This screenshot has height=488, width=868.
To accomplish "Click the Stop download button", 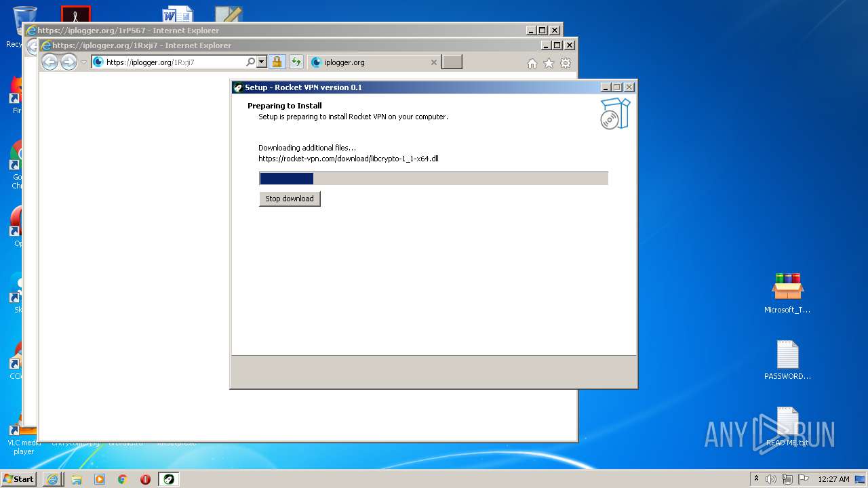I will [x=290, y=199].
